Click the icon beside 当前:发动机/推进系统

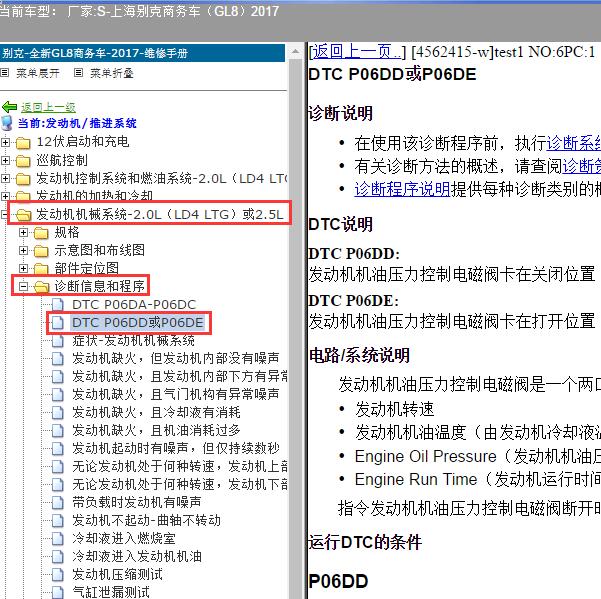7,123
